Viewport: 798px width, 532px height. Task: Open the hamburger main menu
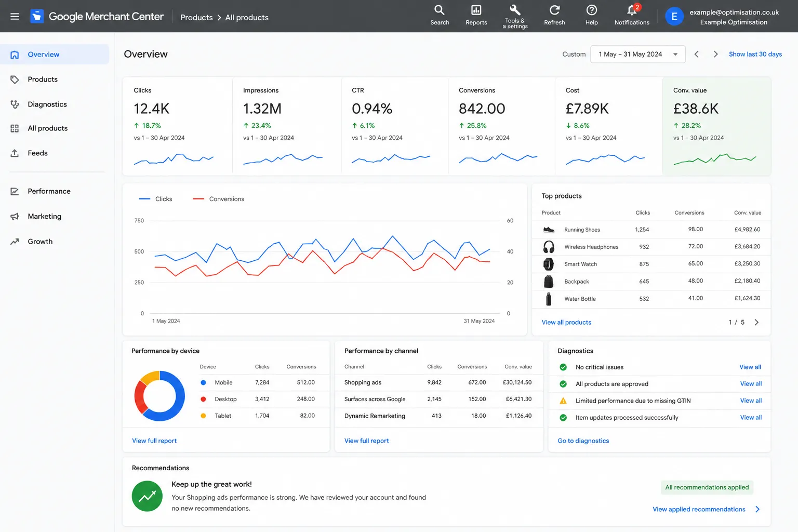(15, 17)
